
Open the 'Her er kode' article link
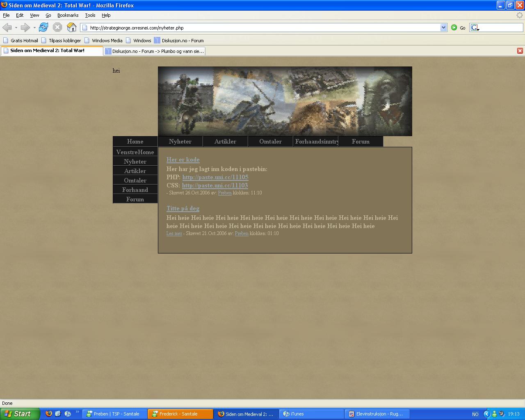183,160
